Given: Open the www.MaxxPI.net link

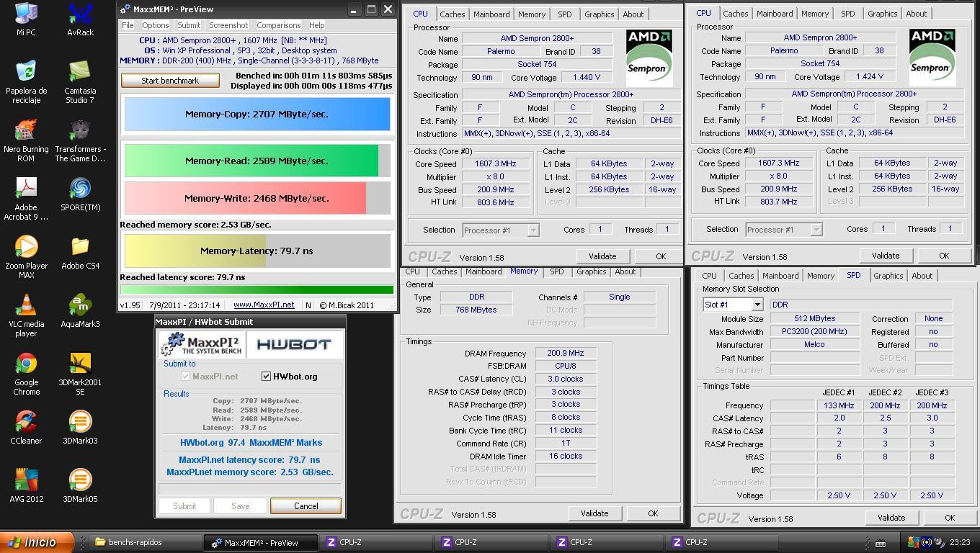Looking at the screenshot, I should [x=264, y=305].
